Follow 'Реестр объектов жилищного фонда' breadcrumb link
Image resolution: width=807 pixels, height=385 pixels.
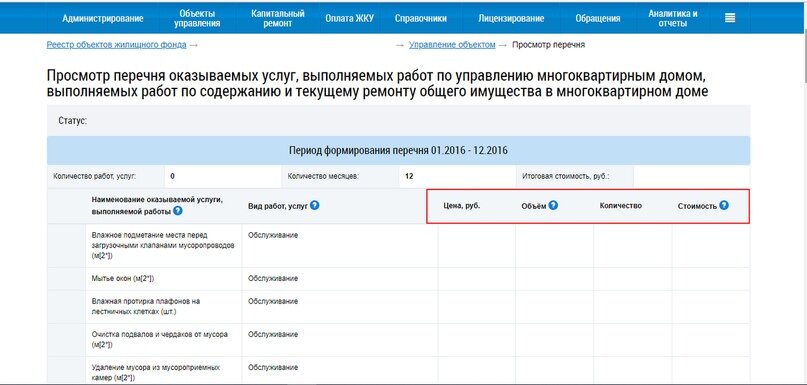pos(116,45)
